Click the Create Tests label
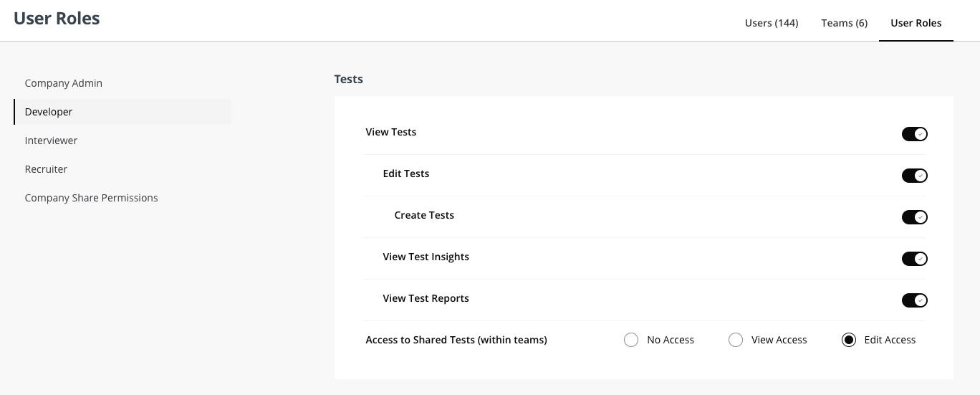Image resolution: width=980 pixels, height=395 pixels. (x=424, y=215)
